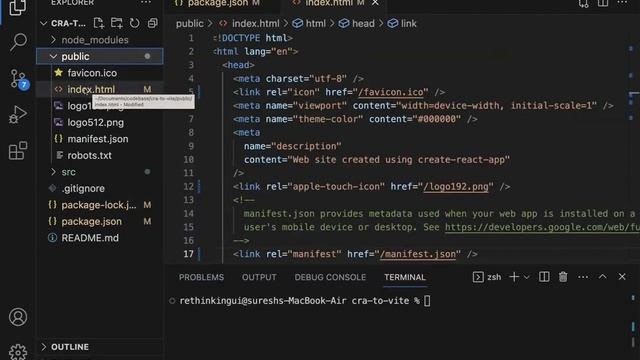640x360 pixels.
Task: Click New Folder icon in Explorer header
Action: (117, 23)
